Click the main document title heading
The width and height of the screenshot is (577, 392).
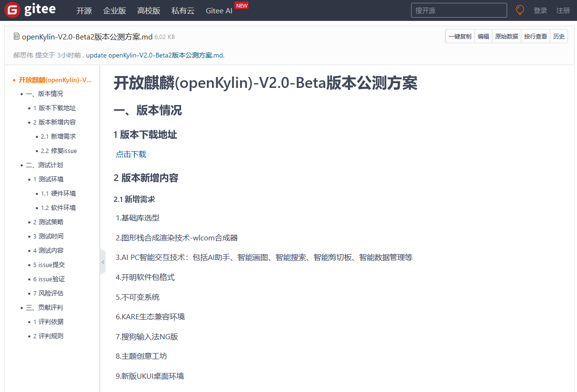(x=265, y=83)
